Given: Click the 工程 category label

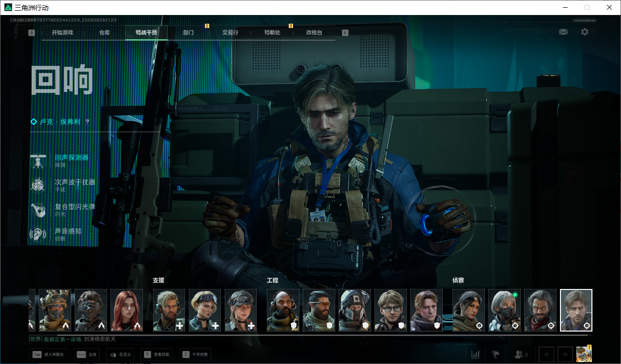Looking at the screenshot, I should point(273,280).
